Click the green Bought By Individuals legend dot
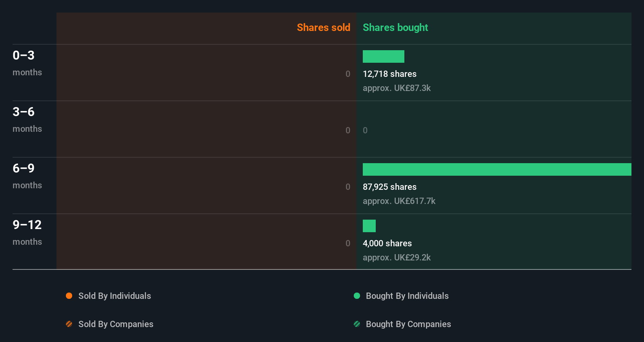 tap(357, 296)
